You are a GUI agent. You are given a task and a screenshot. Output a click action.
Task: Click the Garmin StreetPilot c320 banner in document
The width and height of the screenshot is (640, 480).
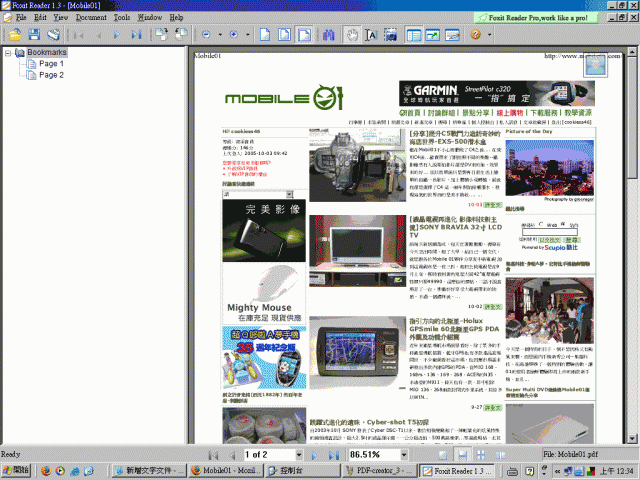pyautogui.click(x=497, y=93)
